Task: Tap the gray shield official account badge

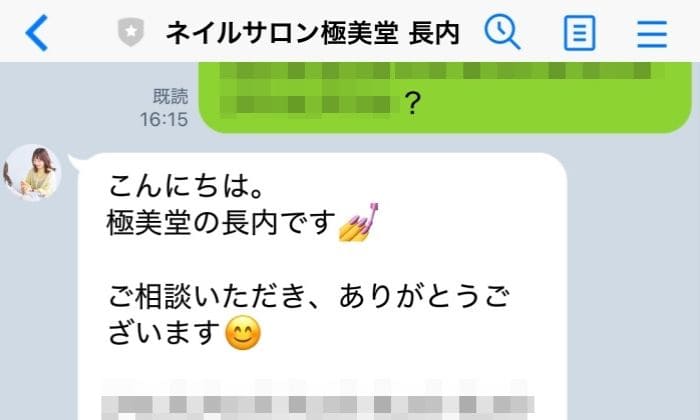Action: 130,32
